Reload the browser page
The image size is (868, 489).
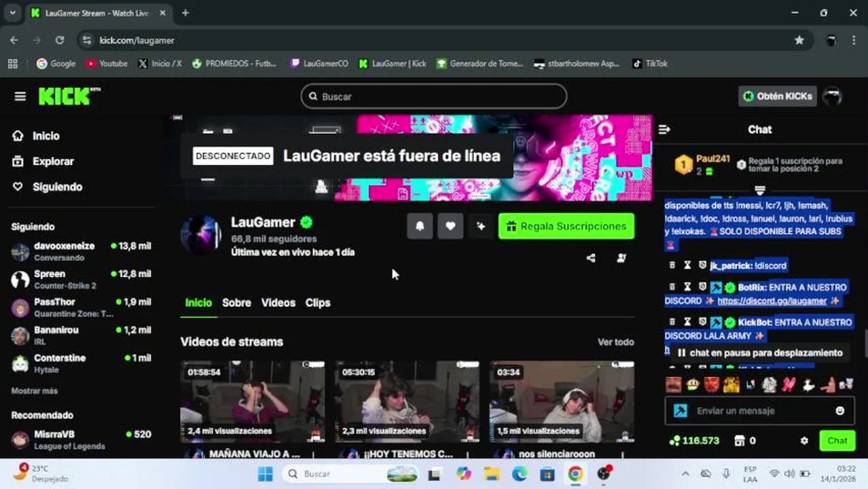tap(60, 40)
